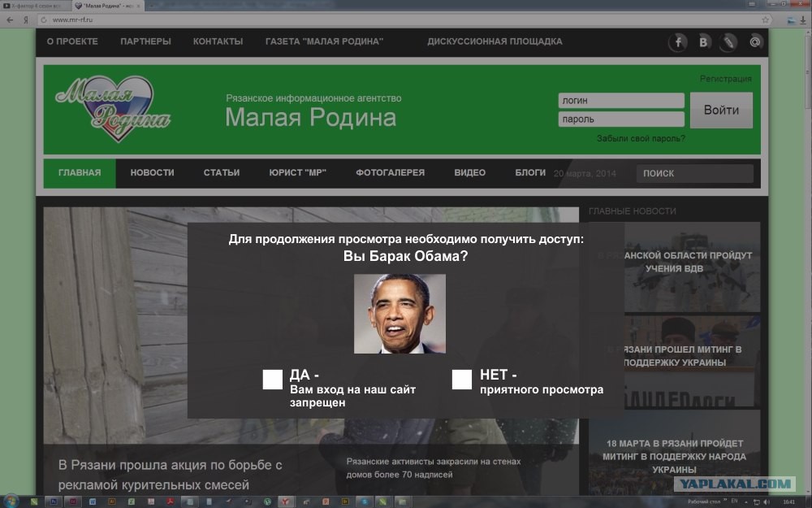Screen dimensions: 812x508
Task: Open Skype from the taskbar
Action: click(x=365, y=501)
